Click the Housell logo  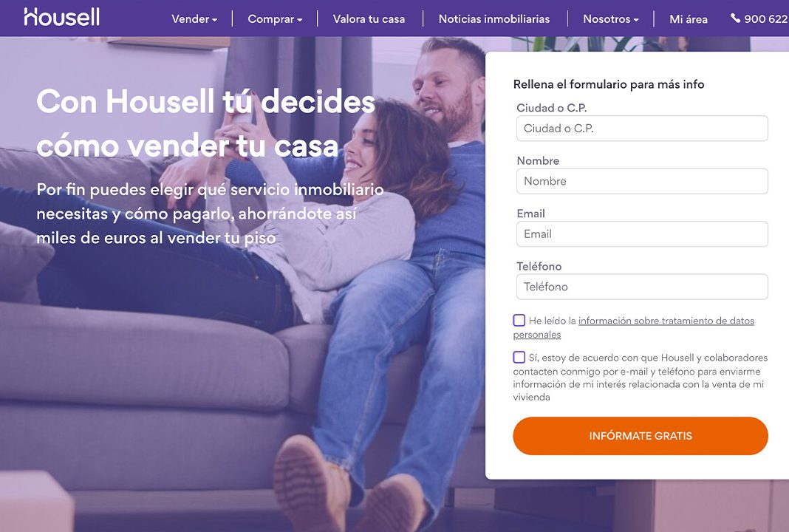(x=61, y=17)
